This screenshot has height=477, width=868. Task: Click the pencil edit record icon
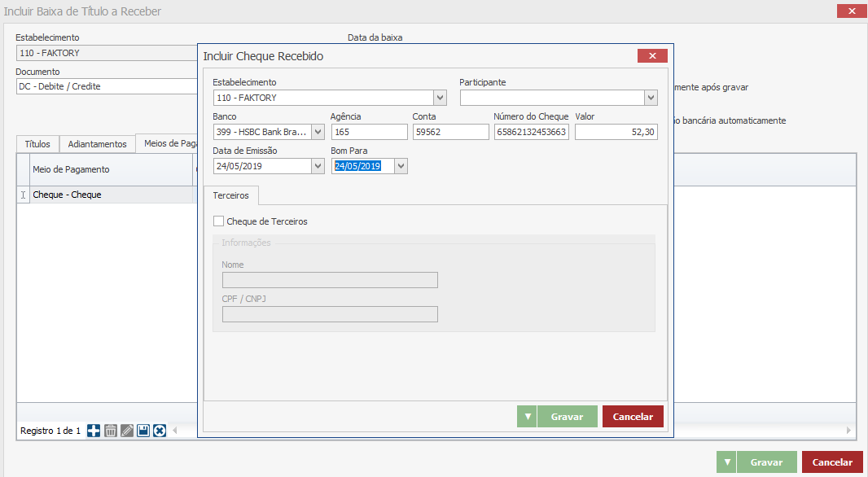(127, 431)
